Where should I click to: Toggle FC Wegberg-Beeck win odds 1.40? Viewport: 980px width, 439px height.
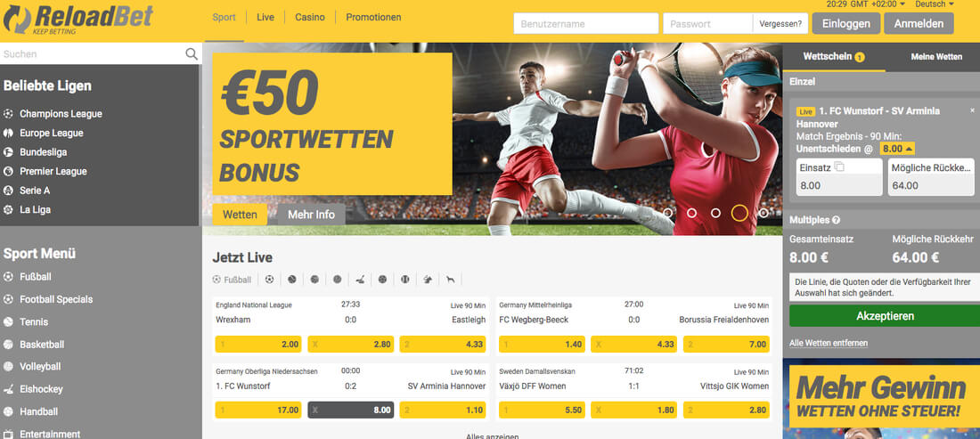tap(542, 344)
